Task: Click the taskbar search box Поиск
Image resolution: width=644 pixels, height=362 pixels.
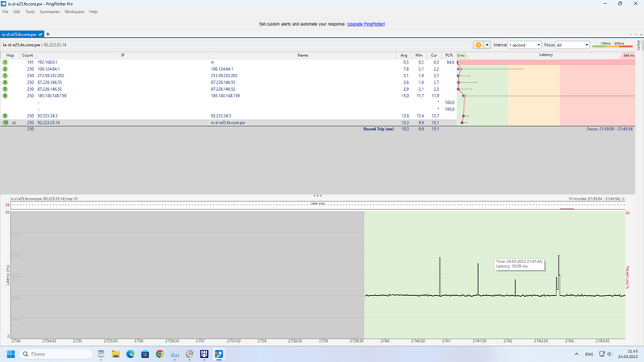Action: pos(56,354)
